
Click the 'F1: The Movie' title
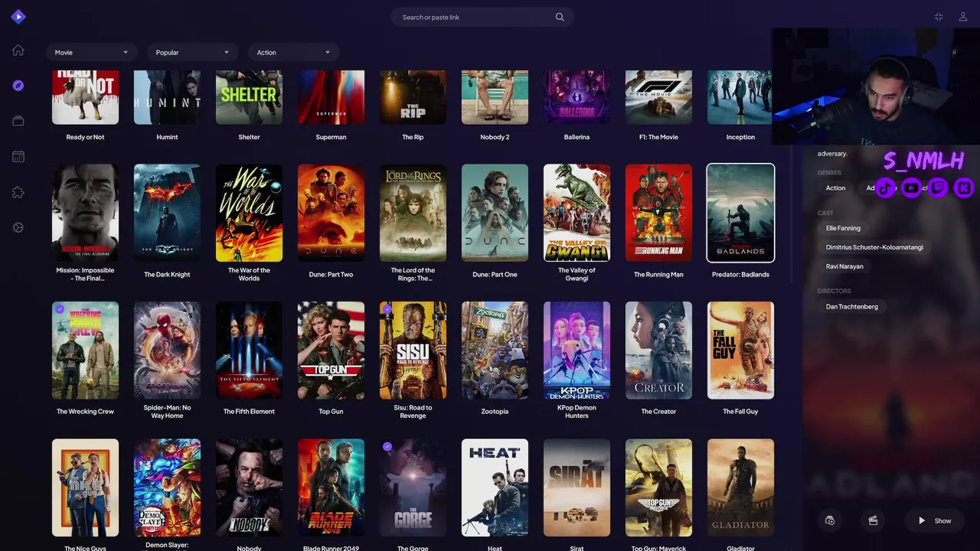tap(658, 137)
